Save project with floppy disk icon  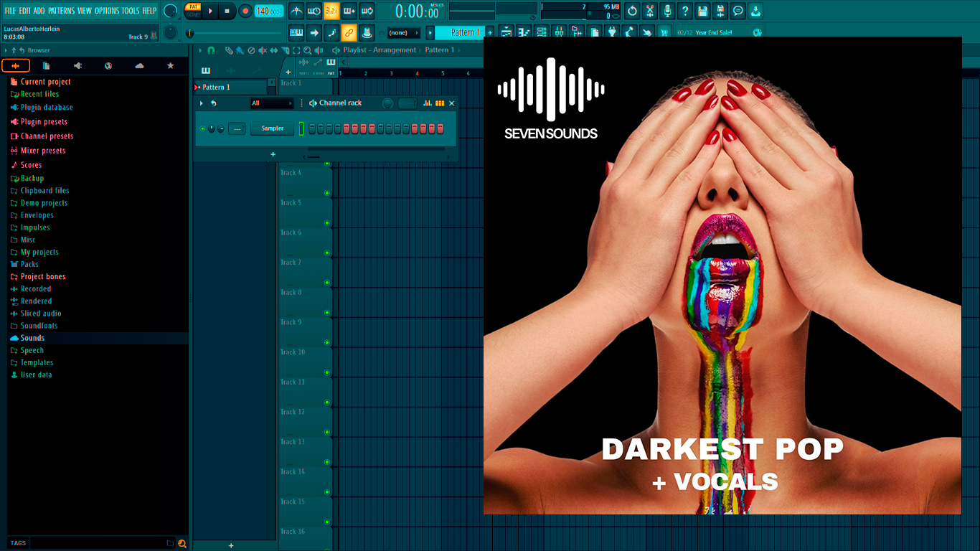point(703,11)
